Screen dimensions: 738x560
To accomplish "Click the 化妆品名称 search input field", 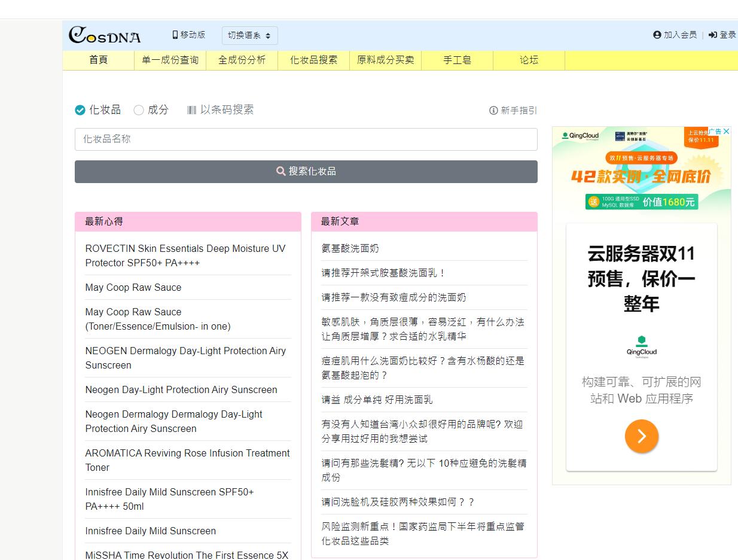I will 306,139.
